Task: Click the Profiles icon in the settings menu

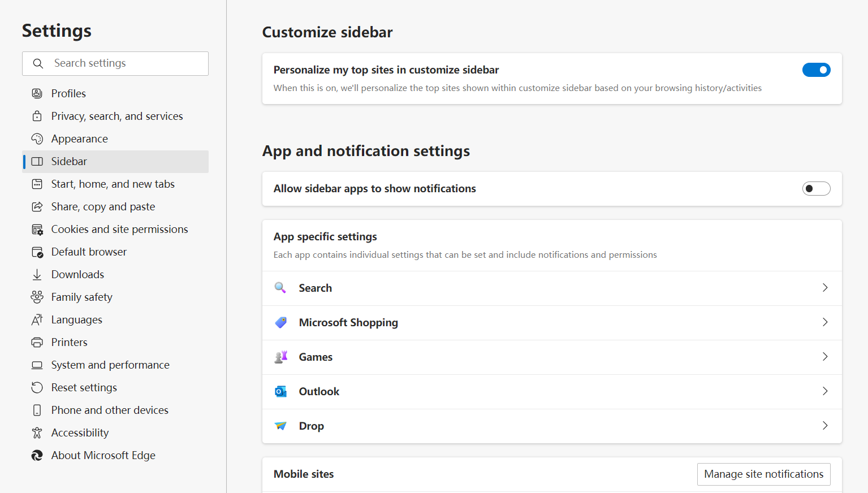Action: (37, 93)
